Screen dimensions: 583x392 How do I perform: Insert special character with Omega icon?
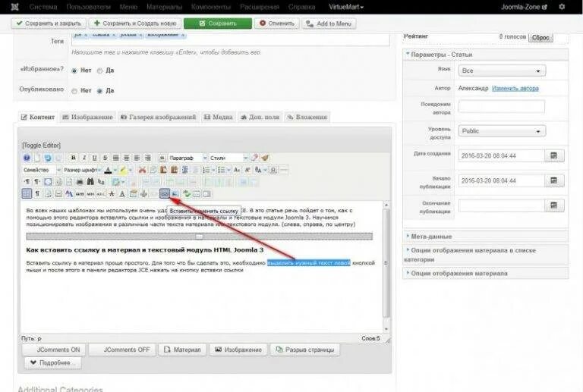pos(273,170)
